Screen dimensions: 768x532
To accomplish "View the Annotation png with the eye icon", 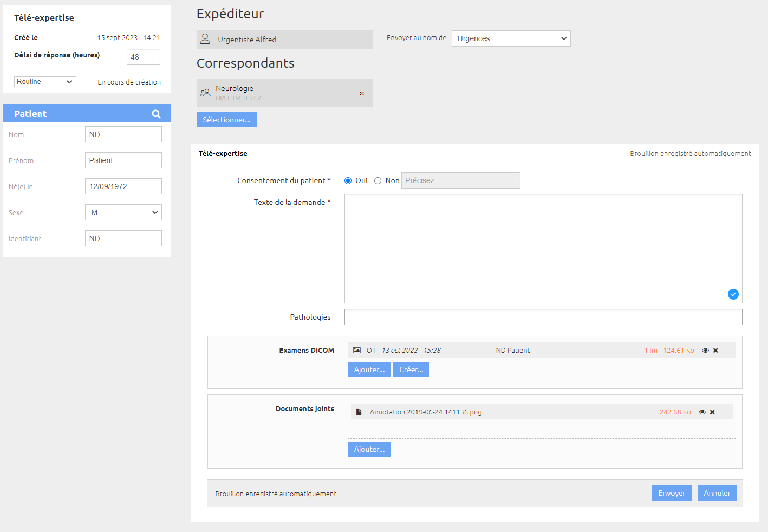I will pyautogui.click(x=702, y=412).
